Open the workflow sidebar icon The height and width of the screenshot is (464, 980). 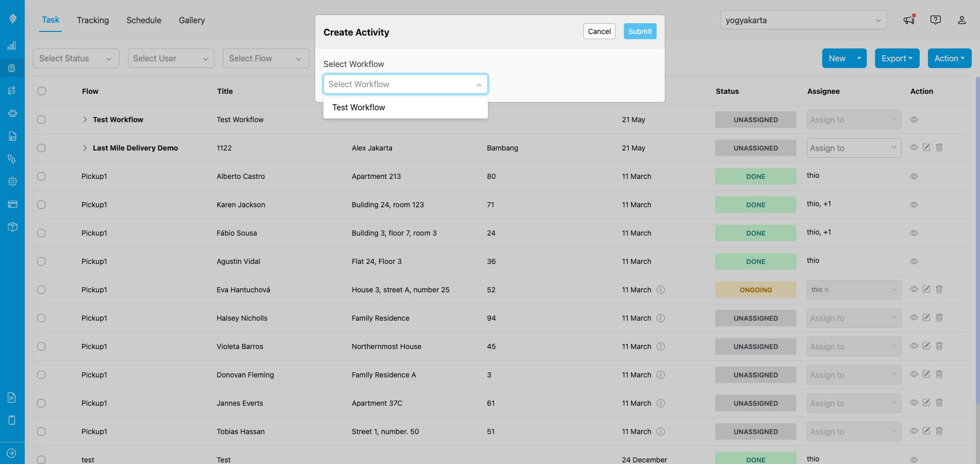tap(12, 91)
